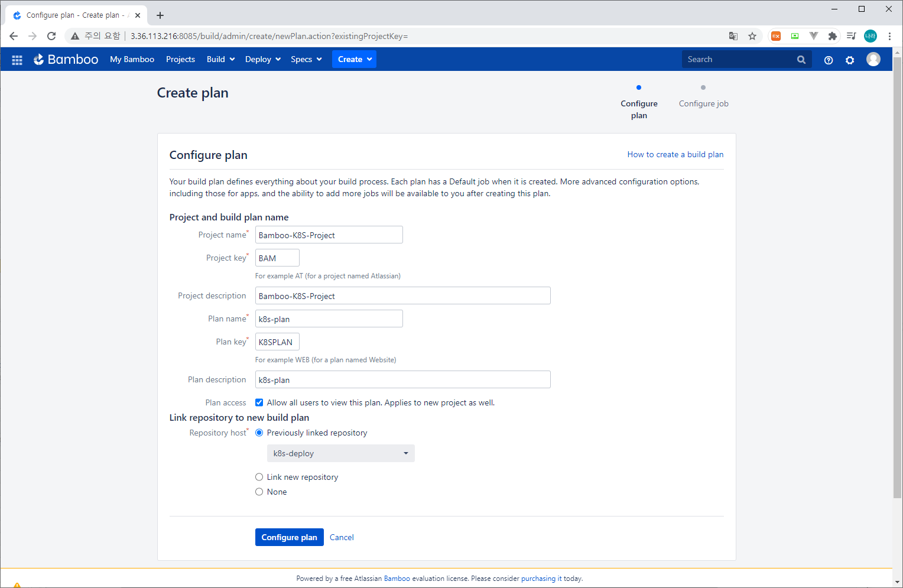The width and height of the screenshot is (903, 588).
Task: Open the help question mark icon
Action: 829,60
